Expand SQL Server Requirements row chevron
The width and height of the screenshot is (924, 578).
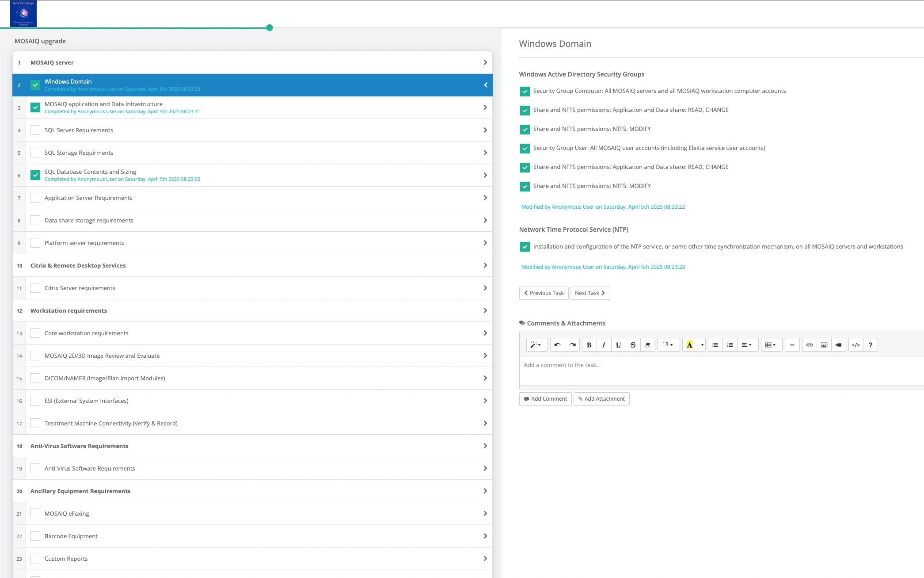(485, 130)
